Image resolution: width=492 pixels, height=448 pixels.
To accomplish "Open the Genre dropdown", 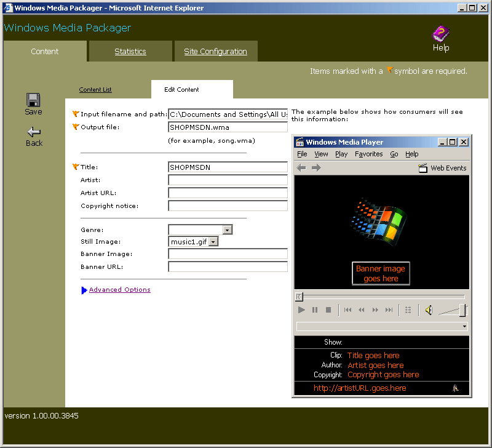I will pos(228,230).
